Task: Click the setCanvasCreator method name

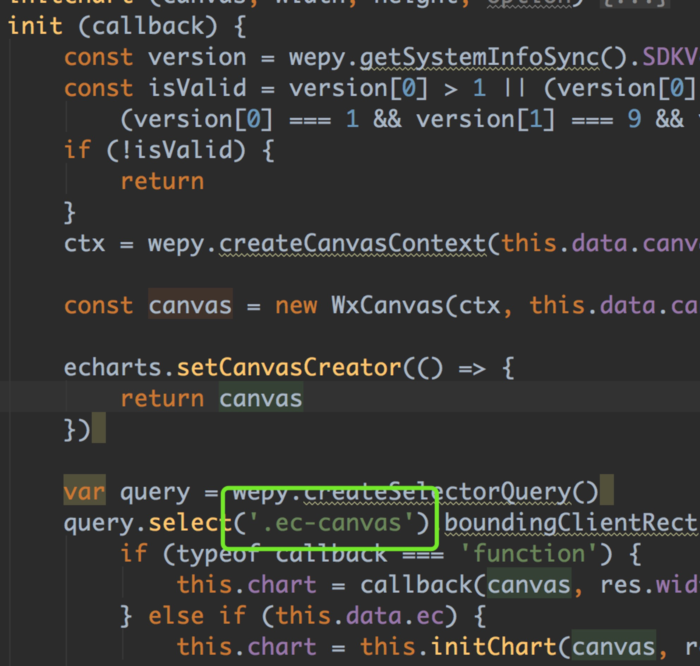Action: click(x=289, y=367)
